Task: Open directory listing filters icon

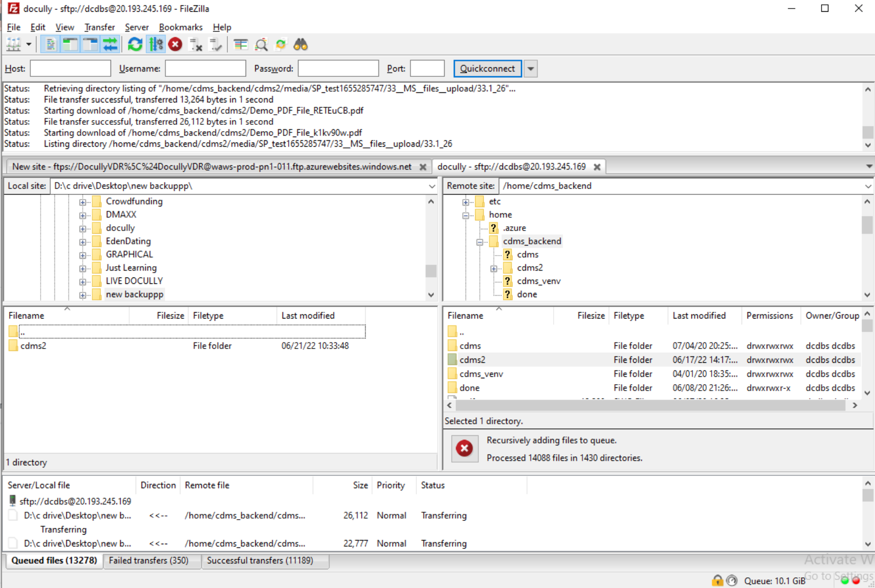Action: coord(241,45)
